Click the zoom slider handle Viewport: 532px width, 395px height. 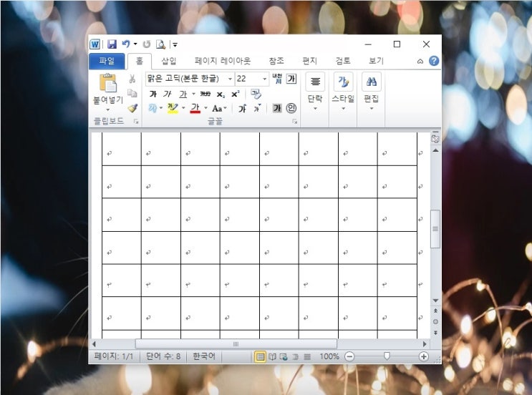tap(387, 356)
